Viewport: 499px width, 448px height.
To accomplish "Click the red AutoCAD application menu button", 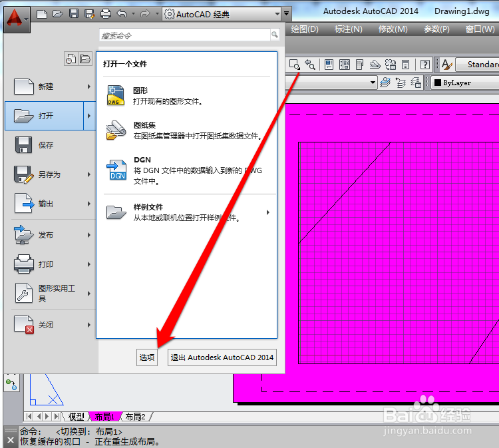I will pyautogui.click(x=17, y=19).
